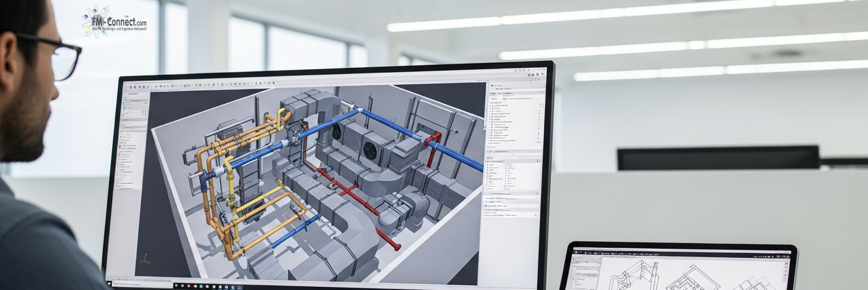Toggle the first checkbox in the right panel list
Screen dimensions: 868x290
(491, 107)
